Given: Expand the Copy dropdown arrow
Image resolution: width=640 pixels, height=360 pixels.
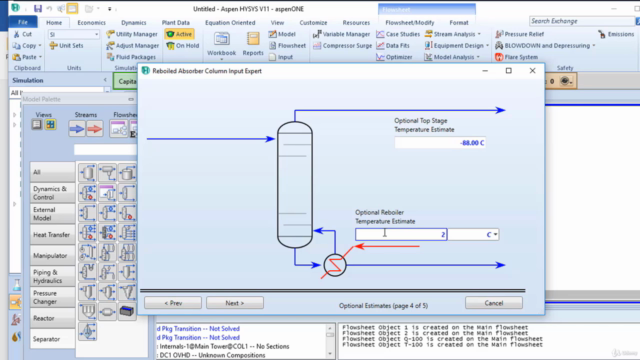Looking at the screenshot, I should 40,46.
